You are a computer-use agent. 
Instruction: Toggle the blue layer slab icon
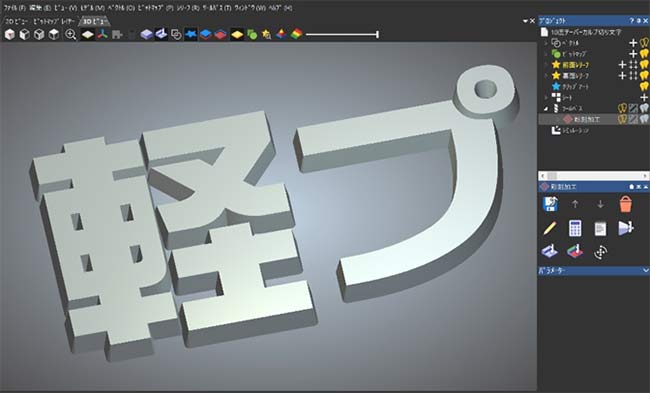pyautogui.click(x=205, y=34)
